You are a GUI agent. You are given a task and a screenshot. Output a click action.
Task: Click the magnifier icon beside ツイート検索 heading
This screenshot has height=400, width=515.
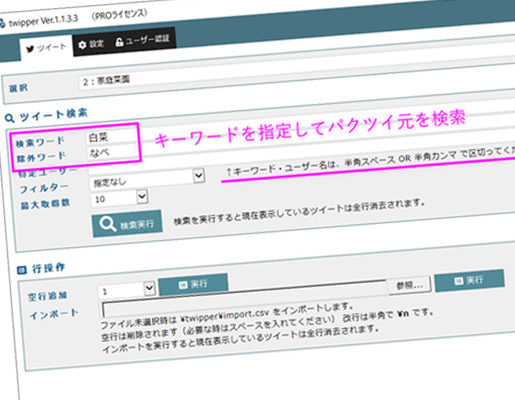10,118
